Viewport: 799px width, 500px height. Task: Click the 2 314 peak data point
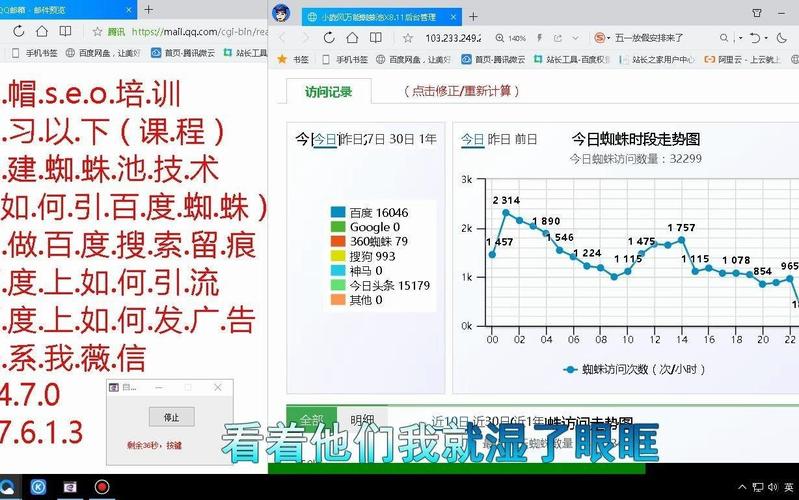coord(505,212)
